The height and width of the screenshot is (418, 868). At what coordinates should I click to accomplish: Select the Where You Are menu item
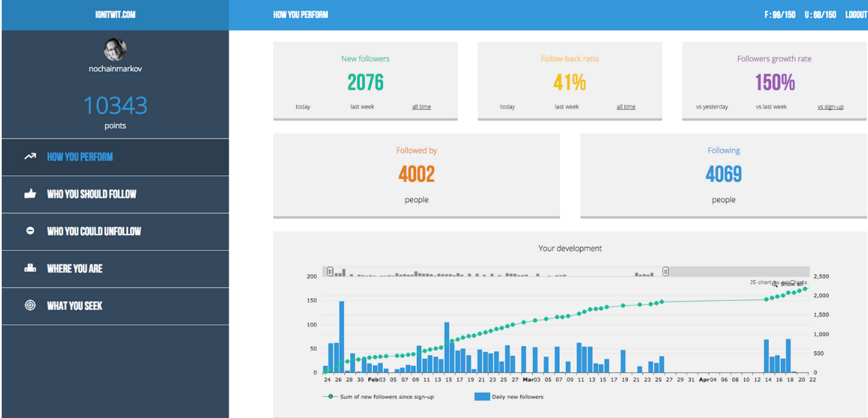[75, 269]
